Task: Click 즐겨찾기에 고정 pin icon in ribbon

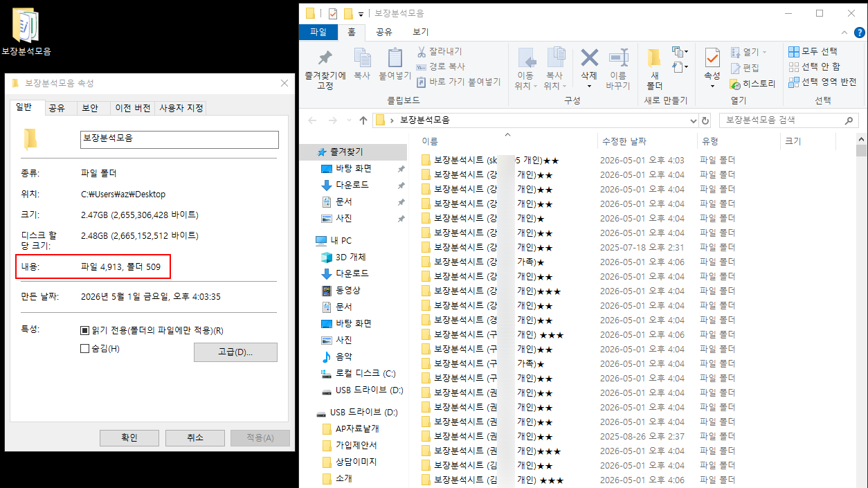Action: (x=325, y=58)
